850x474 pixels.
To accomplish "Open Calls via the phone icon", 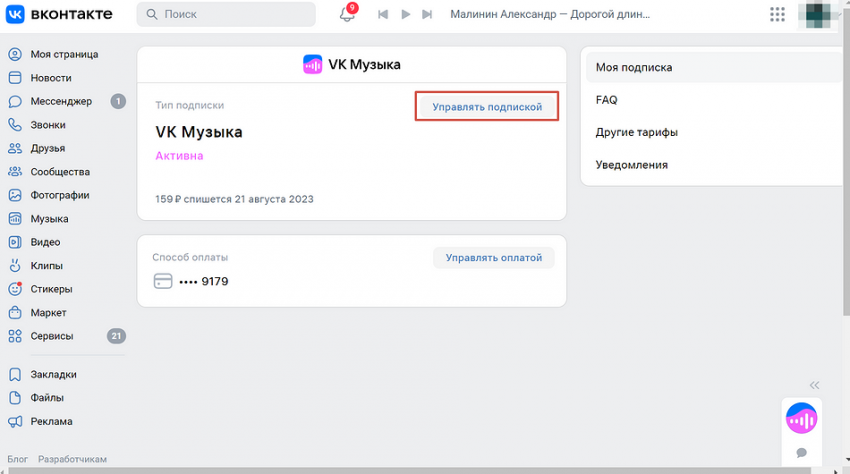I will [15, 125].
